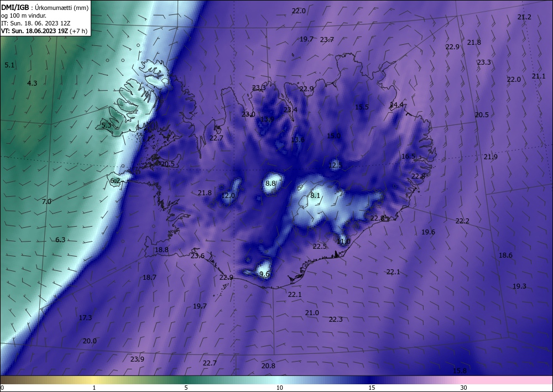
Task: Click the map value 21.9
Action: [491, 157]
